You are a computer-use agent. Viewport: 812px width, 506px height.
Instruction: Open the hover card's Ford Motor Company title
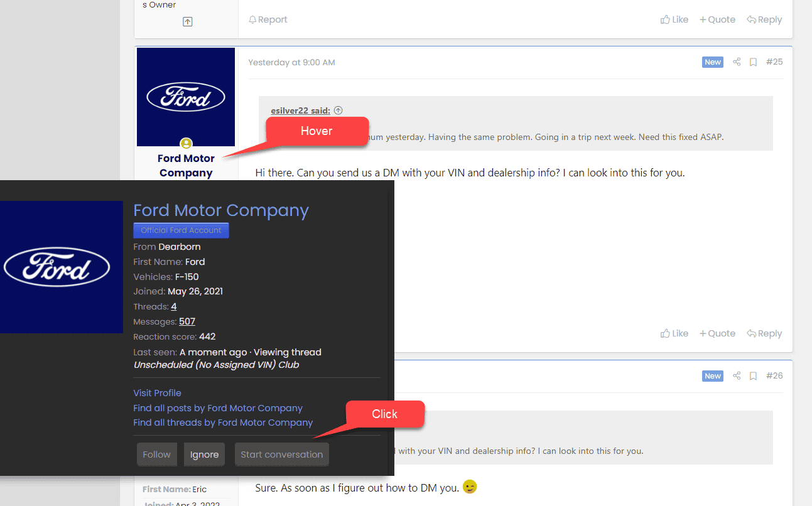(221, 211)
